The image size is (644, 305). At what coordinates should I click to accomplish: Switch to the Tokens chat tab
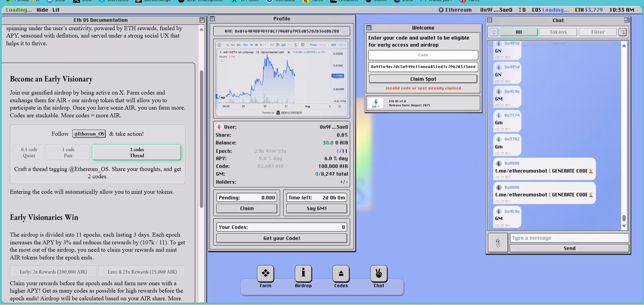pyautogui.click(x=558, y=32)
